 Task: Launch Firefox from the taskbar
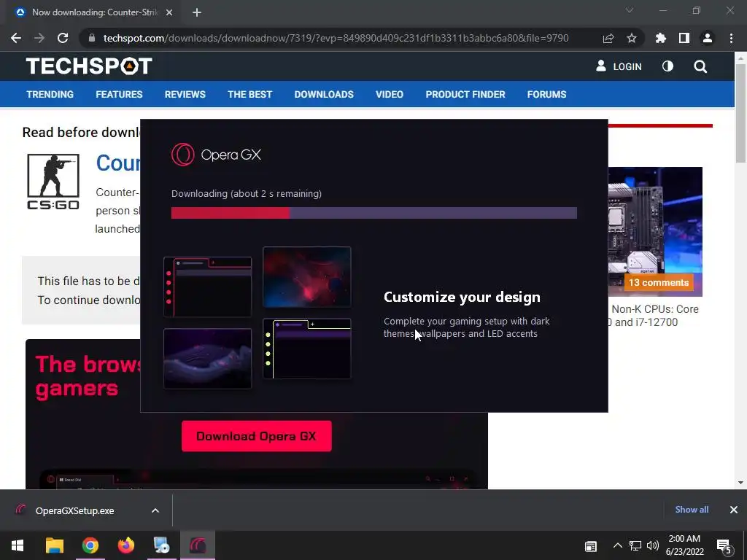click(125, 545)
